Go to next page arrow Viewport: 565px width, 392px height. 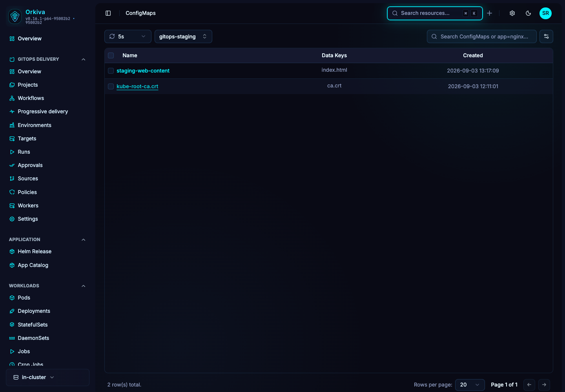point(544,385)
